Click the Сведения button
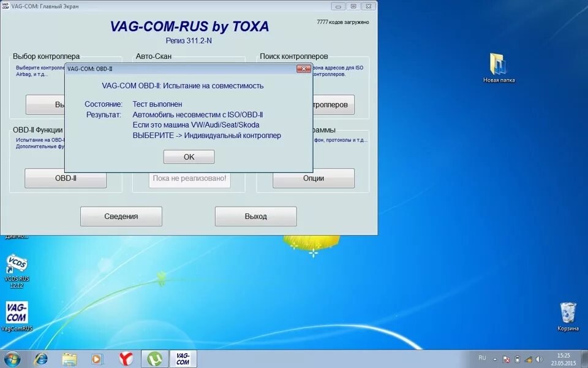The height and width of the screenshot is (368, 588). point(121,217)
